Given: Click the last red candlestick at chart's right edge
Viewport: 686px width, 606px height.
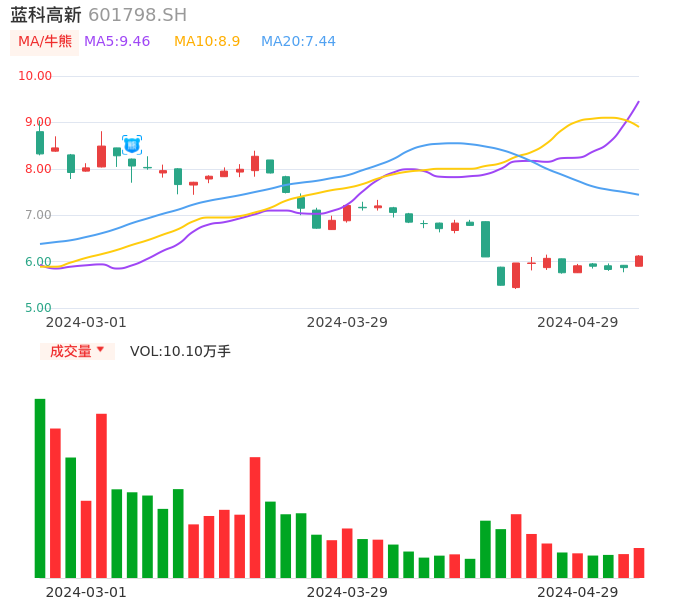Looking at the screenshot, I should pyautogui.click(x=639, y=261).
